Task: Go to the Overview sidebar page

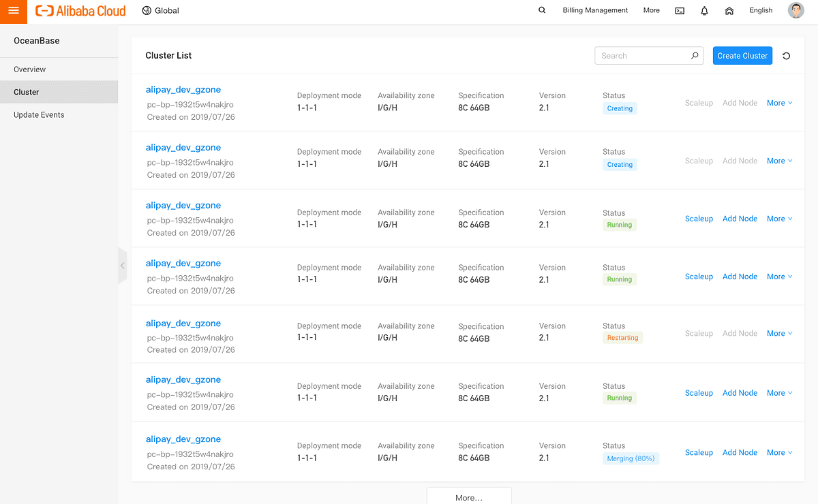Action: [59, 69]
